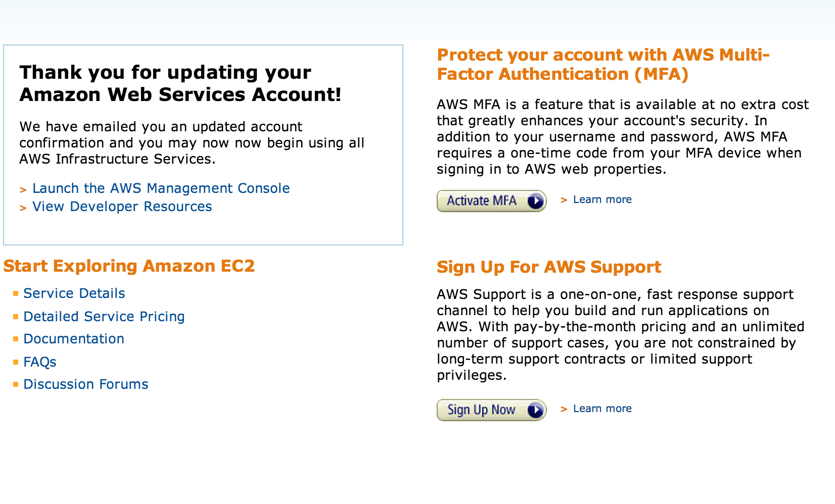Click orange bullet beside Service Details

[16, 293]
